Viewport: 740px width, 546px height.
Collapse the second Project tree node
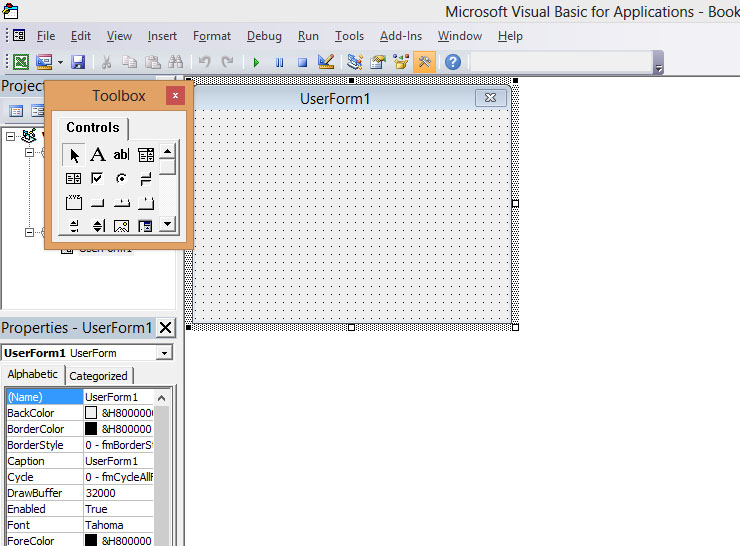click(x=29, y=152)
